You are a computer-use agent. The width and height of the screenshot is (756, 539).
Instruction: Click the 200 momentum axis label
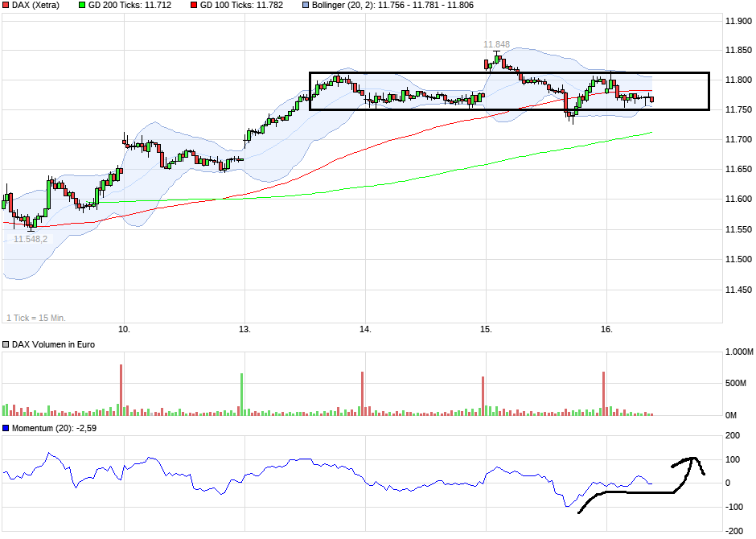(x=733, y=436)
